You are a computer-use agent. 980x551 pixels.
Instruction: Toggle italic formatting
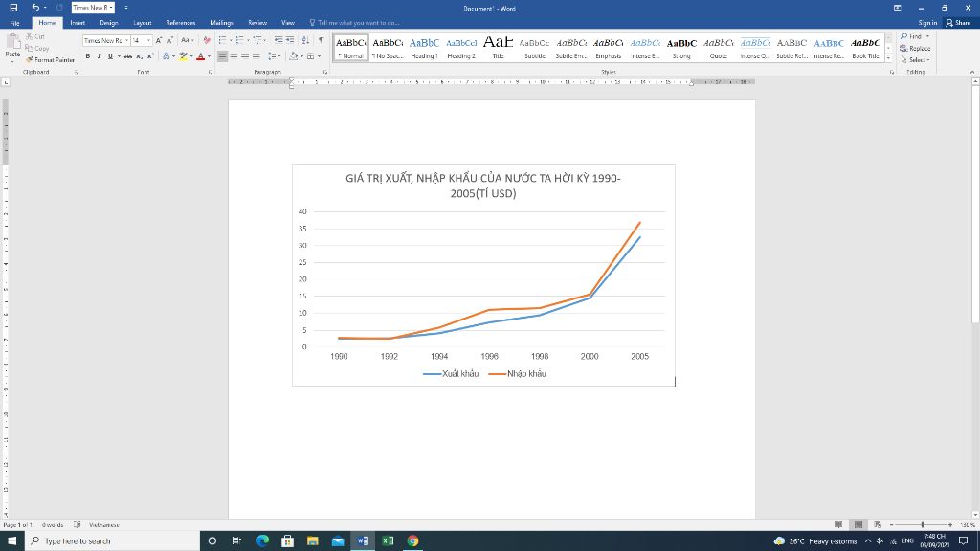[99, 56]
